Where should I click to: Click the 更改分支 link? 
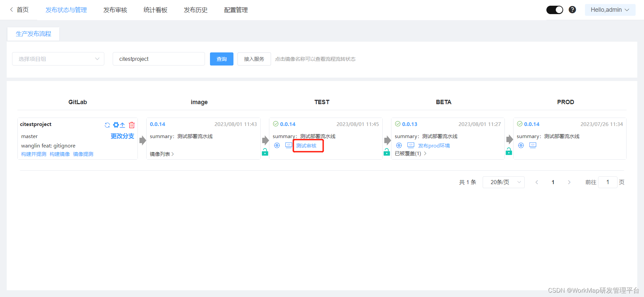pyautogui.click(x=122, y=136)
